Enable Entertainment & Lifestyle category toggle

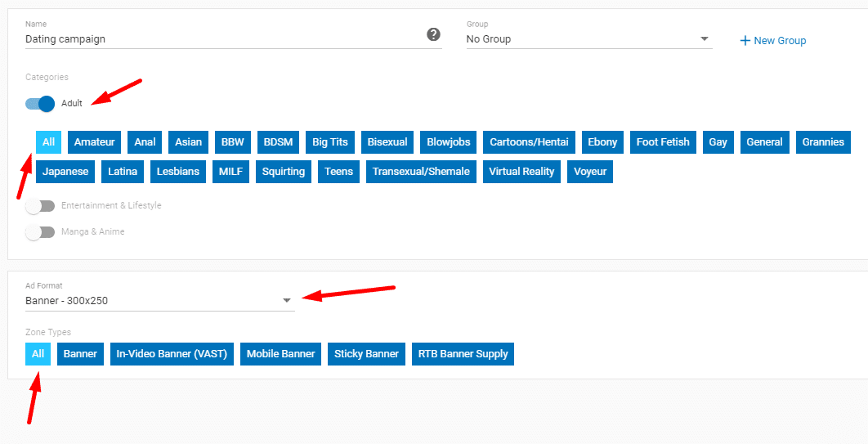[x=40, y=206]
